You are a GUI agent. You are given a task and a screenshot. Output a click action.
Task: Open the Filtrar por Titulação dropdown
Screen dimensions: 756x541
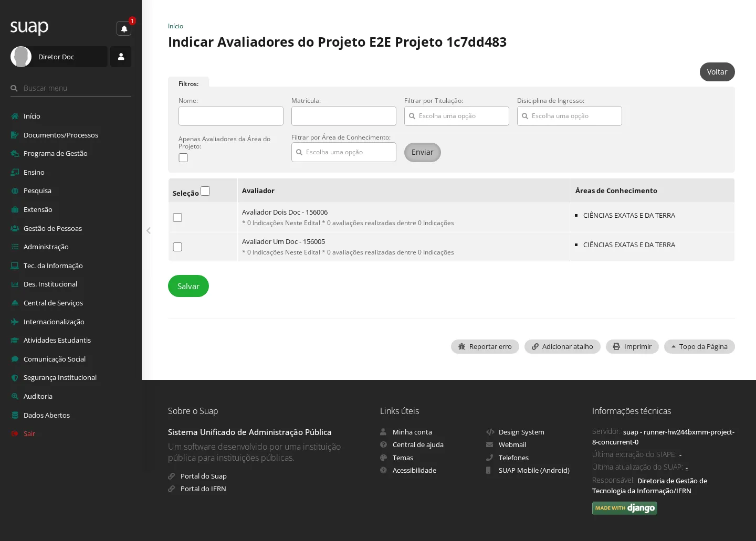[x=457, y=116]
